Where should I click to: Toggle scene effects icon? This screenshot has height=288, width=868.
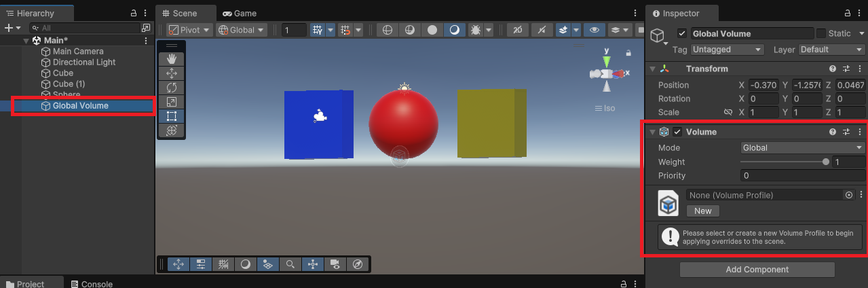[x=563, y=30]
